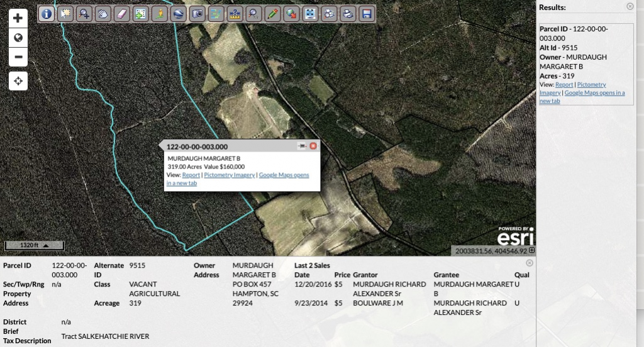Click the printer icon in toolbar
Image resolution: width=644 pixels, height=347 pixels.
click(x=347, y=13)
